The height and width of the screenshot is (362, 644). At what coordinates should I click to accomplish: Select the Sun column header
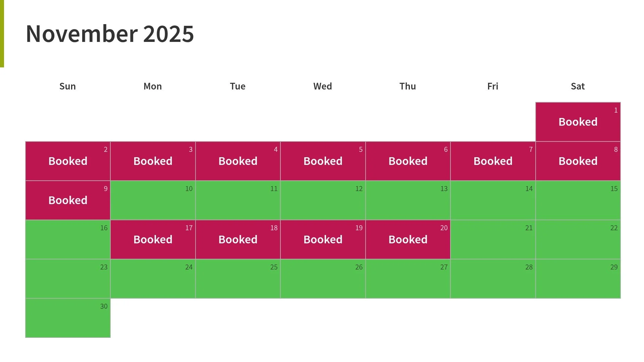(68, 86)
